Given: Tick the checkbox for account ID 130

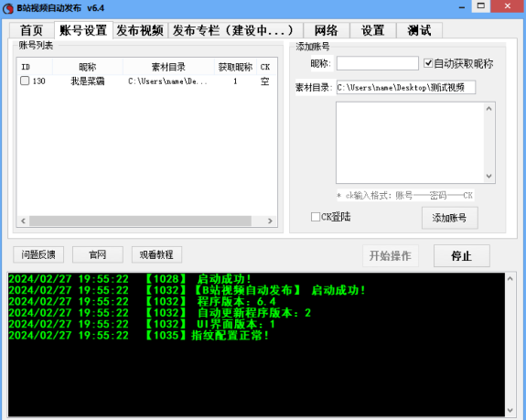Looking at the screenshot, I should (25, 81).
